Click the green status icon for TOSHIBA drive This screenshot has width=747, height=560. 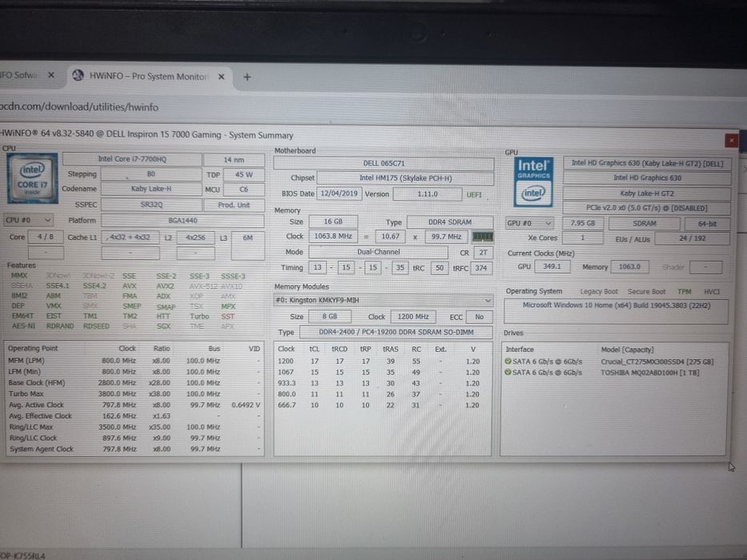pyautogui.click(x=508, y=372)
